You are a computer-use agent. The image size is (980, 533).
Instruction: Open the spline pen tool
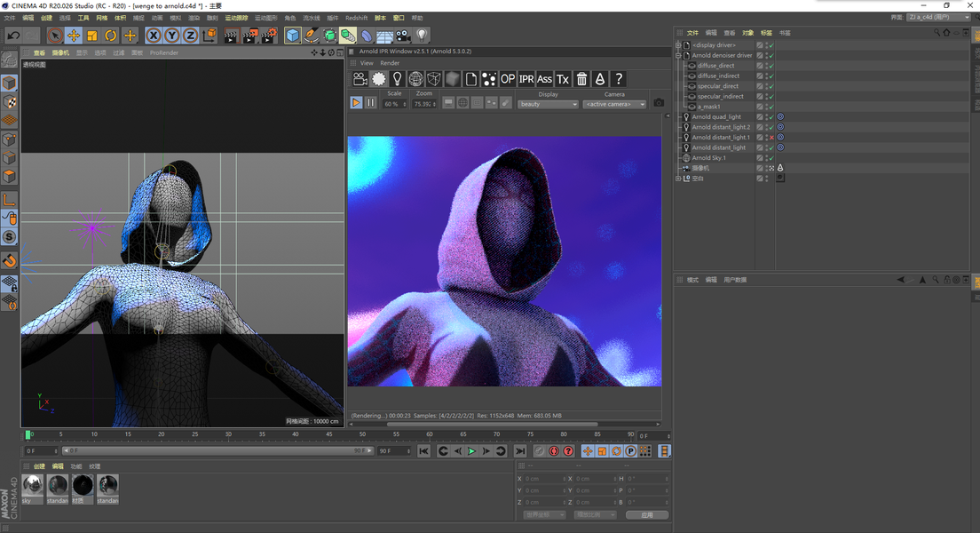[x=312, y=36]
